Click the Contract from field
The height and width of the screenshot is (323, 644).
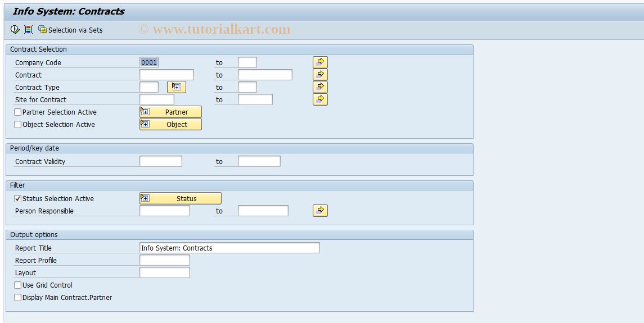point(166,75)
